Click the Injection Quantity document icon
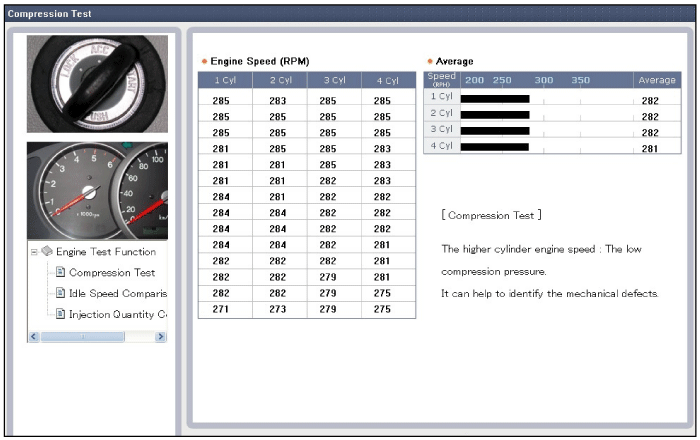700x440 pixels. point(60,314)
